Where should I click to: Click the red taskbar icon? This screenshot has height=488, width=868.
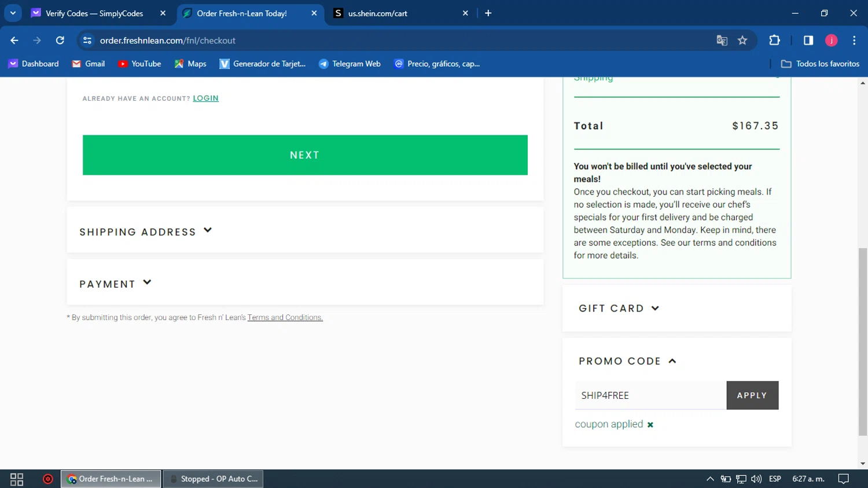[48, 479]
